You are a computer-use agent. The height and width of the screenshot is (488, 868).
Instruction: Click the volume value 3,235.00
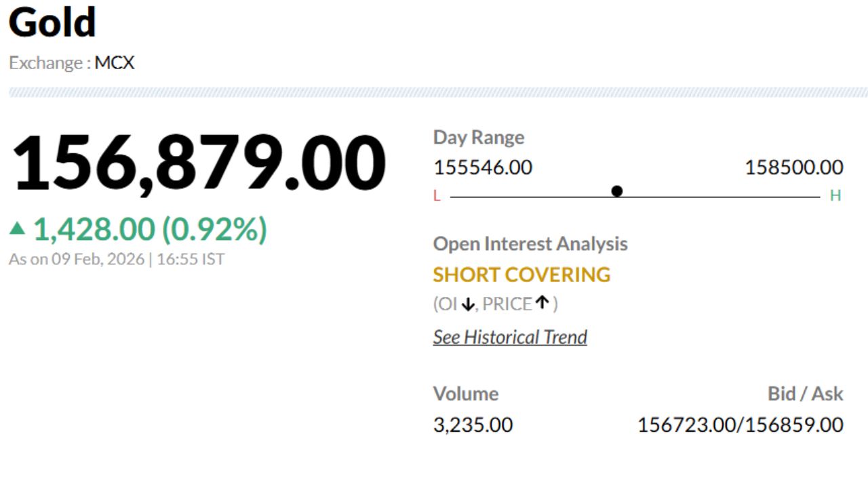(x=473, y=425)
